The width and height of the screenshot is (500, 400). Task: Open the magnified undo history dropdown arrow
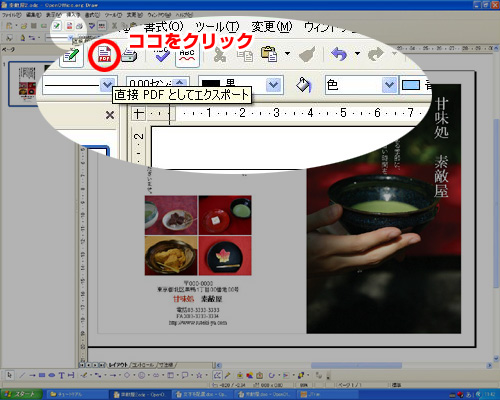(357, 53)
